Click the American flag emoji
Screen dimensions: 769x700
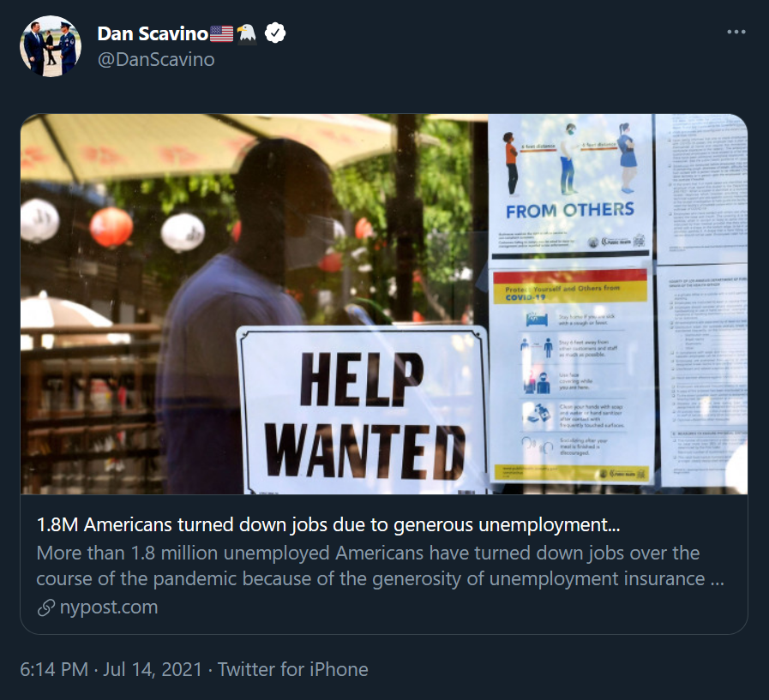(222, 33)
